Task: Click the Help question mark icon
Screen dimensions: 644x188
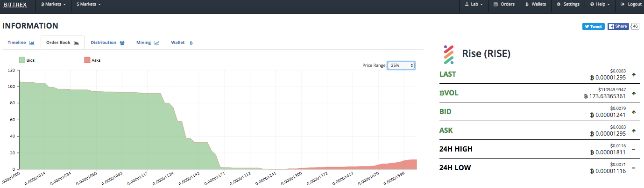Action: (592, 4)
